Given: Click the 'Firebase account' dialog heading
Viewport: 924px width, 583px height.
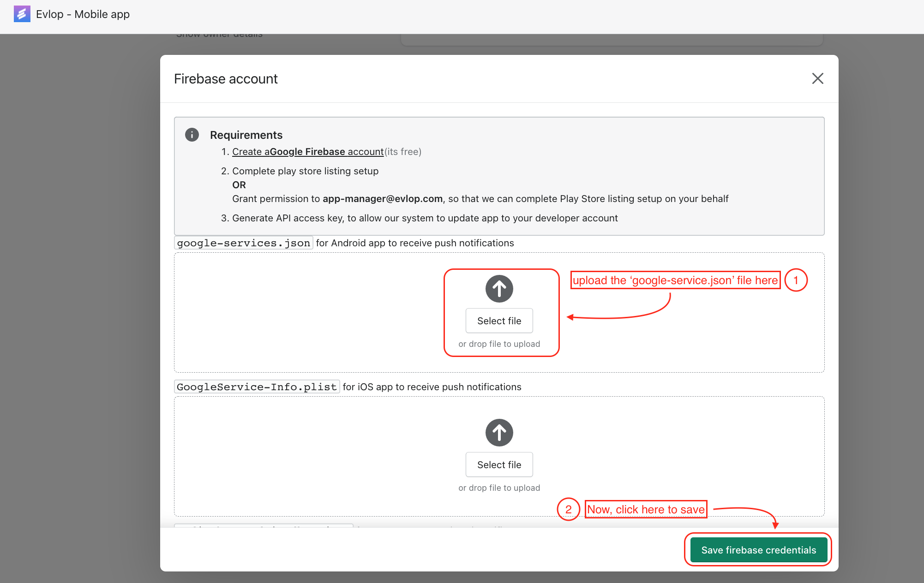Looking at the screenshot, I should coord(226,79).
